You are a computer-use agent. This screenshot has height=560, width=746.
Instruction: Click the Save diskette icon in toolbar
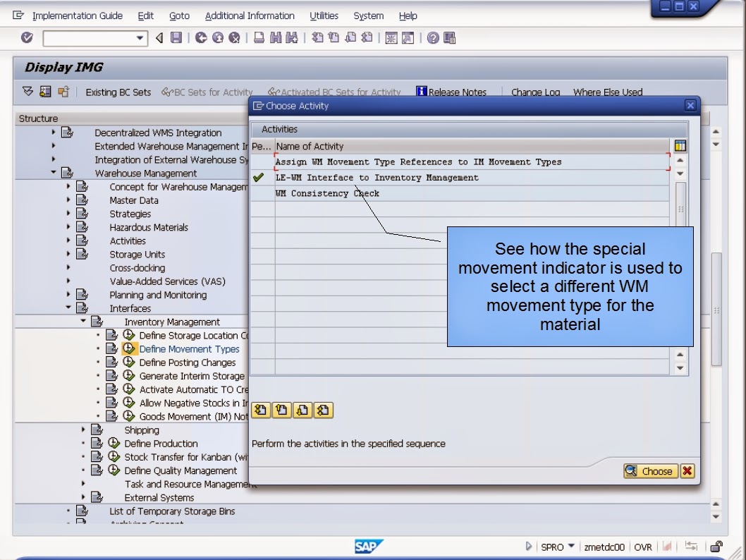click(x=176, y=37)
